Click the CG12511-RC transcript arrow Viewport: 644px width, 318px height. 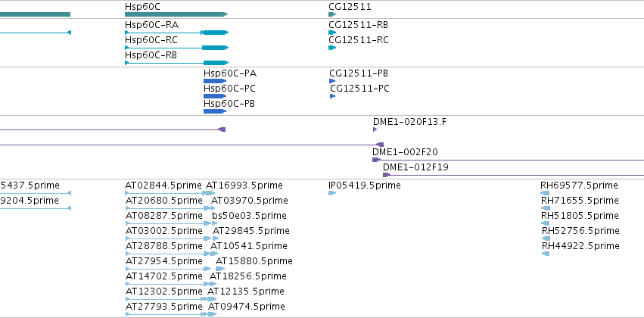332,48
